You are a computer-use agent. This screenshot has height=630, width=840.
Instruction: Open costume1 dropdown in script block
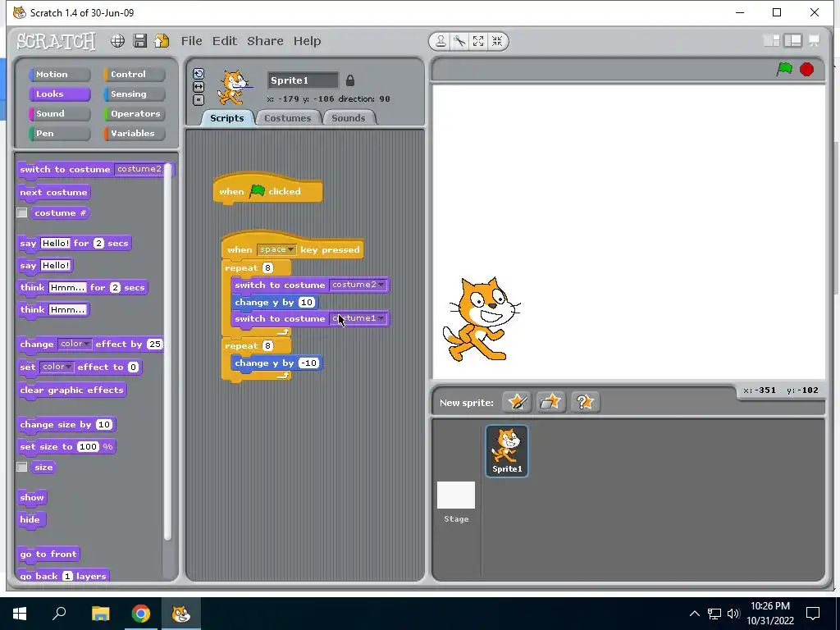click(358, 318)
